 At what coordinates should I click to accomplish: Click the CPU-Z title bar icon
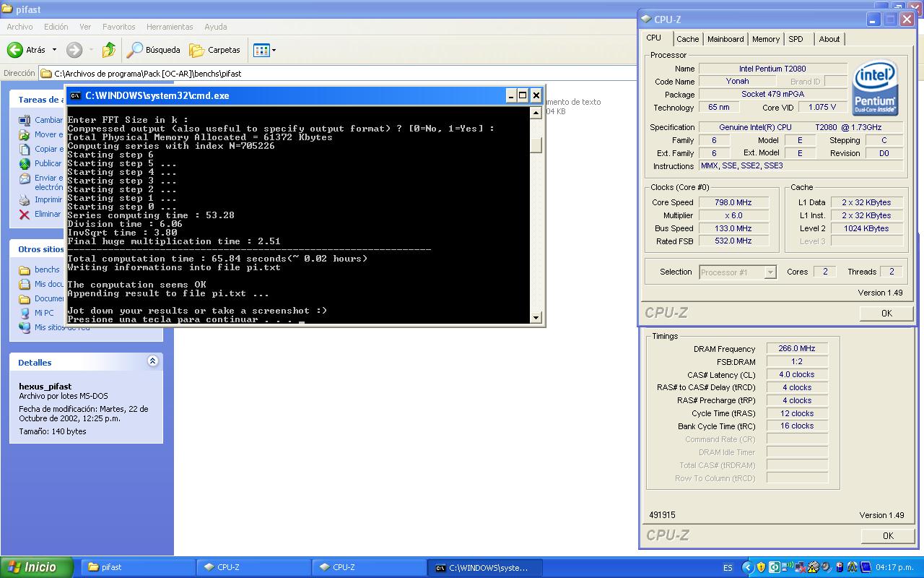pyautogui.click(x=646, y=20)
